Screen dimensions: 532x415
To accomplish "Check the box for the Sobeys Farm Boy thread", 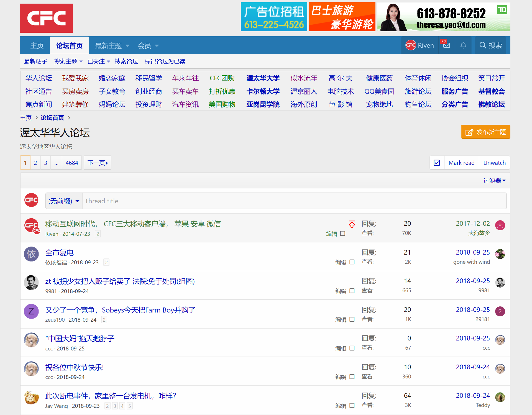I will pyautogui.click(x=352, y=319).
